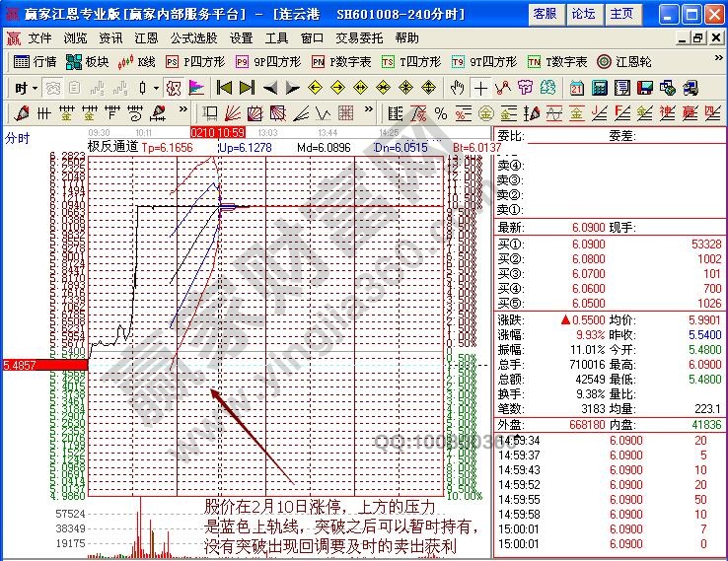Open the 时 period dropdown
The width and height of the screenshot is (728, 561).
pos(26,87)
